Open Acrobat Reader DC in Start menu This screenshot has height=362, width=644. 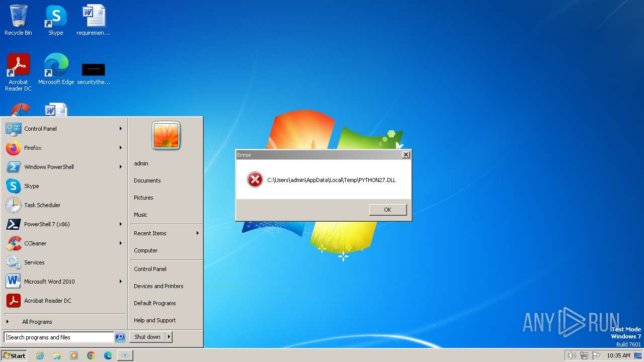click(x=64, y=301)
